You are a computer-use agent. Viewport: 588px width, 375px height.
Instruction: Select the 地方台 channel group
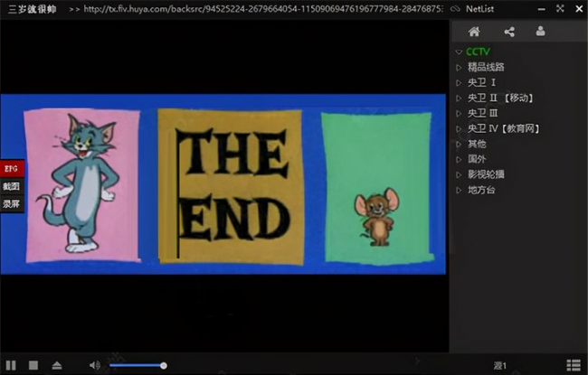481,190
